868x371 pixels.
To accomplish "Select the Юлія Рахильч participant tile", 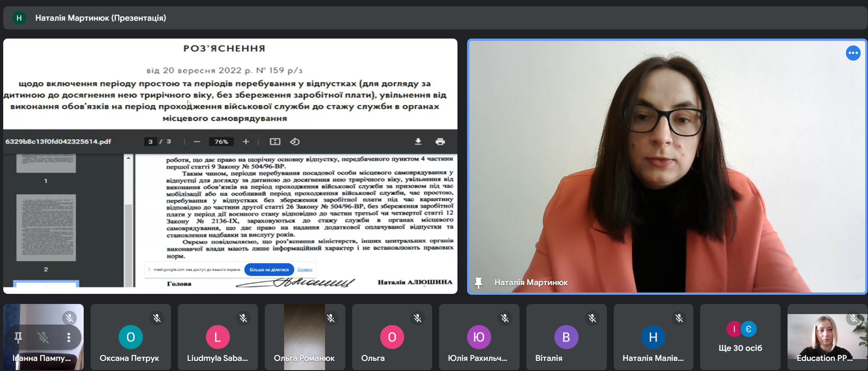I will [x=479, y=337].
